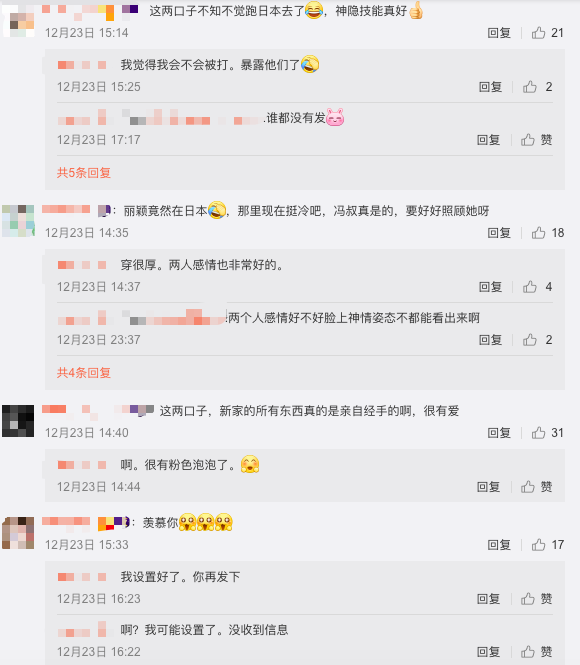Screen dimensions: 580x665
Task: Click 回复 on the 14:40 comment
Action: (x=499, y=433)
